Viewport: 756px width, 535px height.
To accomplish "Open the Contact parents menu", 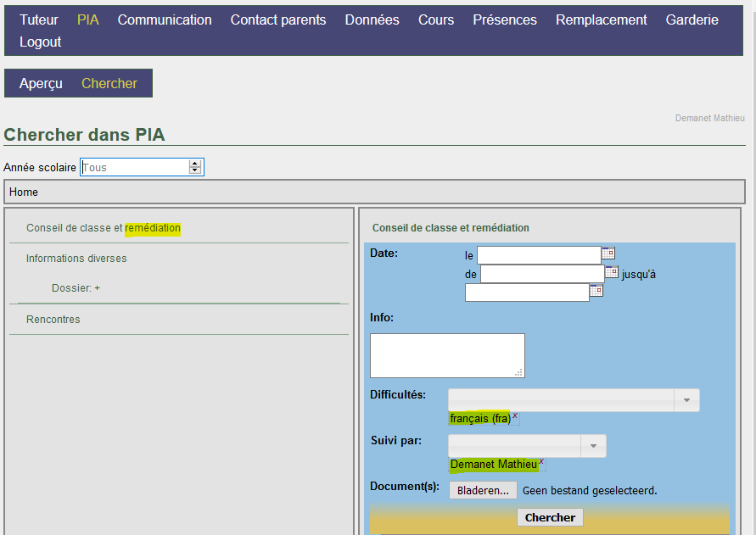I will point(278,20).
